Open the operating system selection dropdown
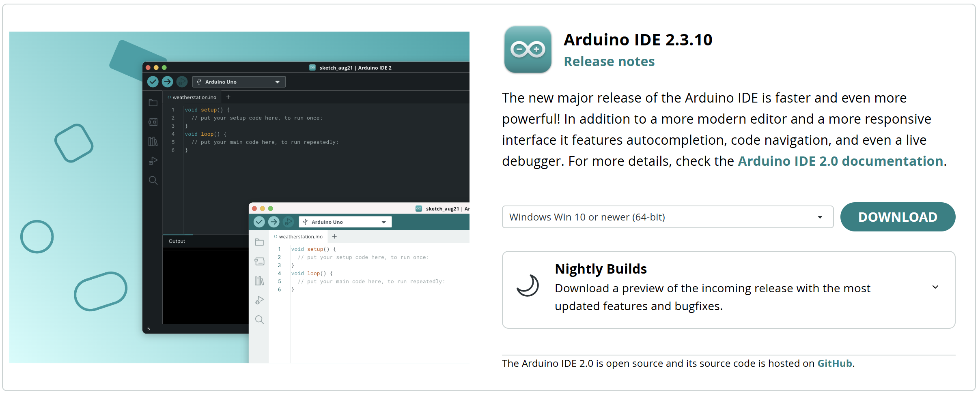This screenshot has height=396, width=980. pos(668,217)
